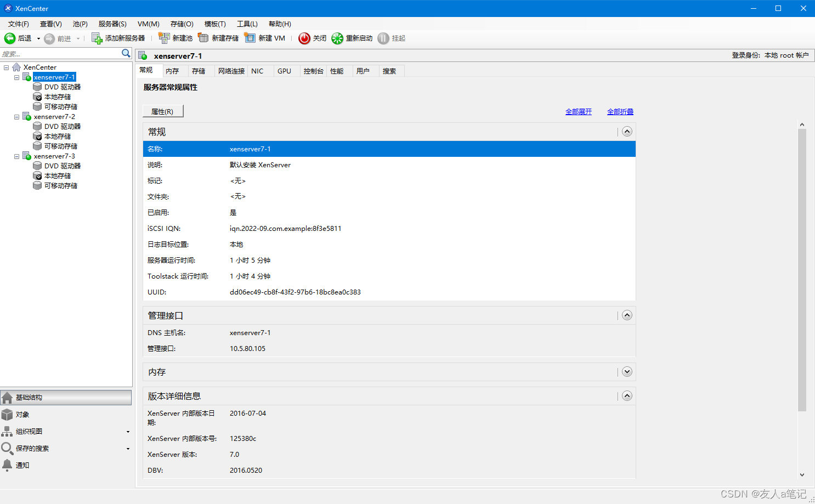Click the New Storage (新建存储) toolbar icon
This screenshot has width=815, height=504.
203,38
